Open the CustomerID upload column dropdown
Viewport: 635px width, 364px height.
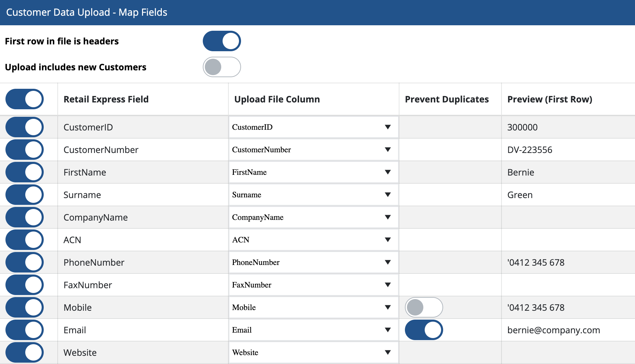tap(313, 127)
